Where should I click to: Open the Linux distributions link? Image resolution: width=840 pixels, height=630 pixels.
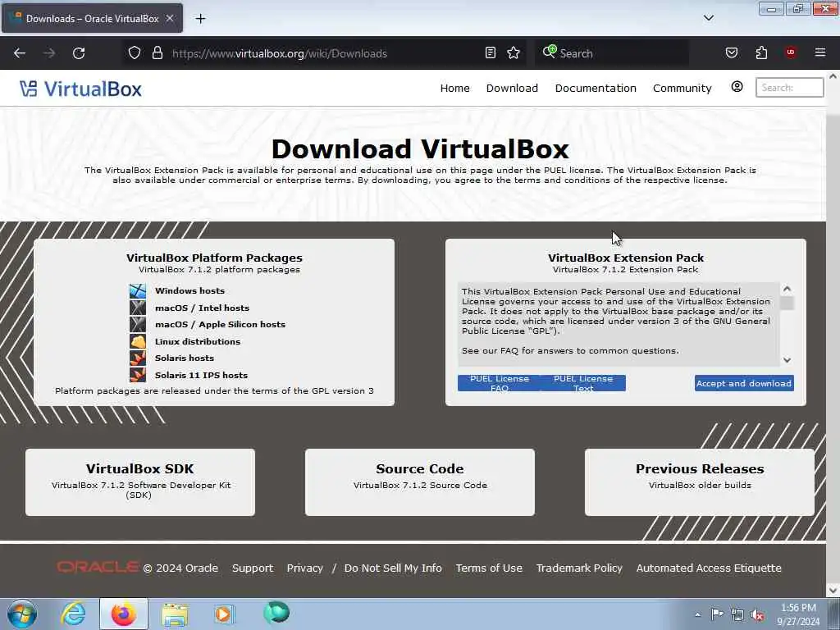tap(198, 341)
